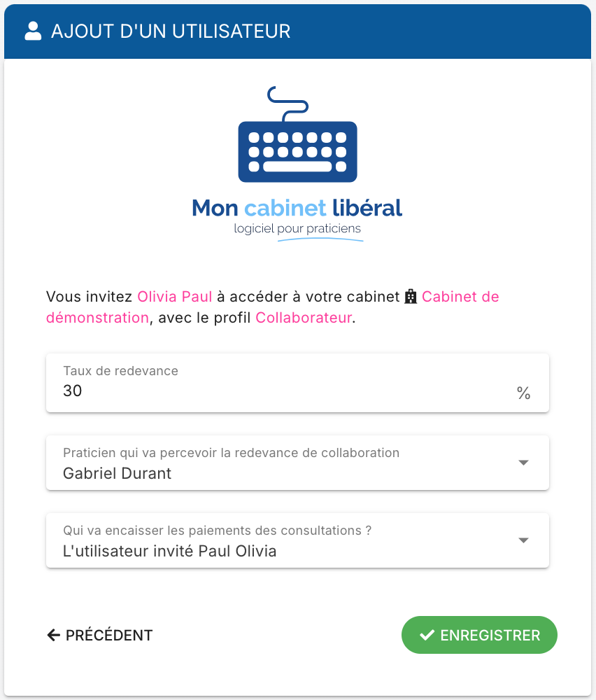596x700 pixels.
Task: Click the keyboard logo icon
Action: (297, 134)
